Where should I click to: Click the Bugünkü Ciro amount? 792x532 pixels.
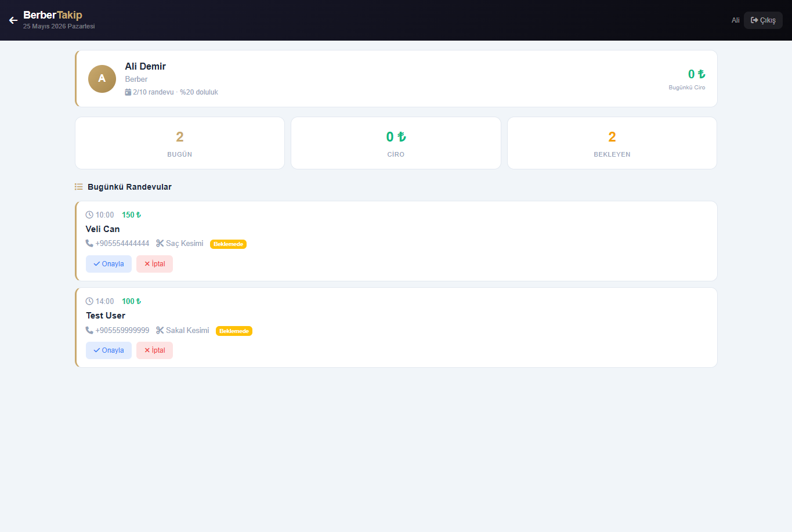696,74
